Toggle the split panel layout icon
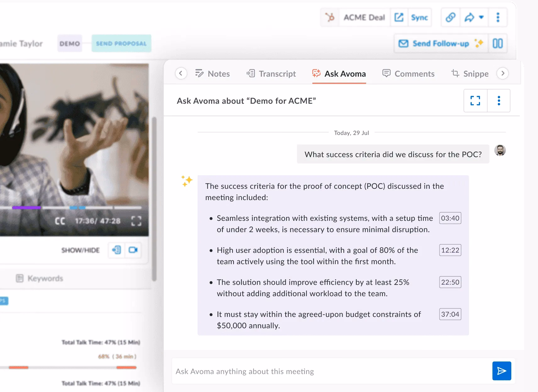 [x=497, y=43]
